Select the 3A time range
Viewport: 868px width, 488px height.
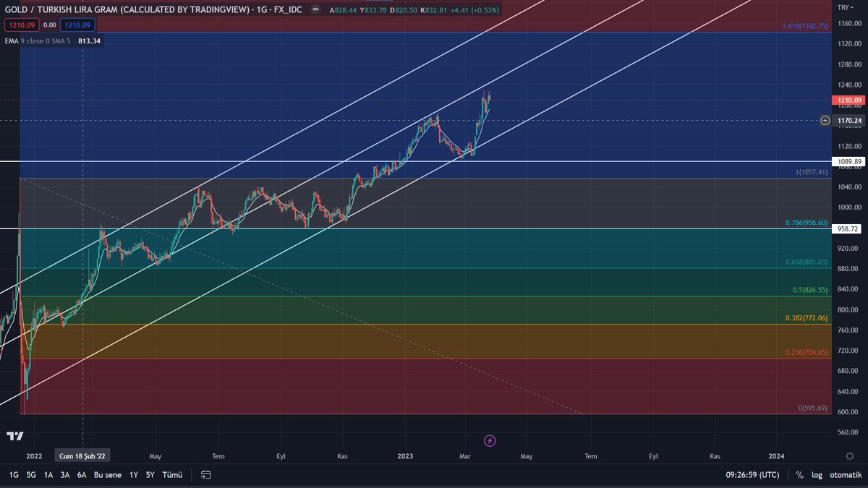[65, 475]
